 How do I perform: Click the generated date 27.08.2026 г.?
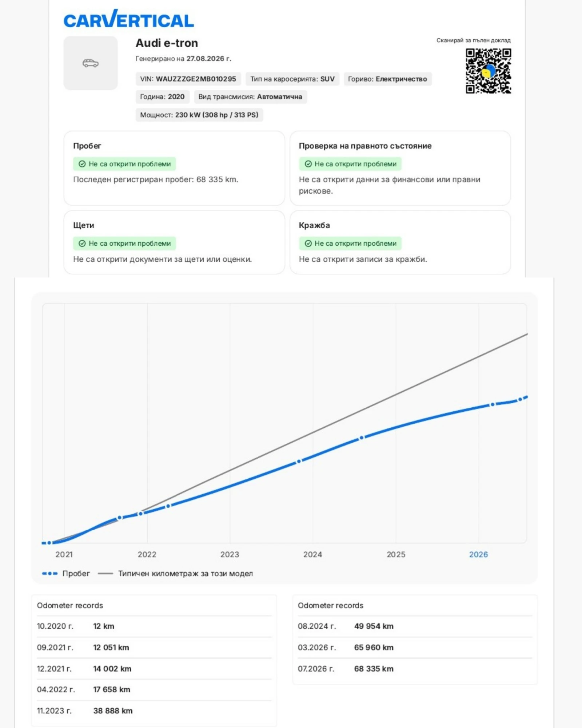tap(209, 59)
